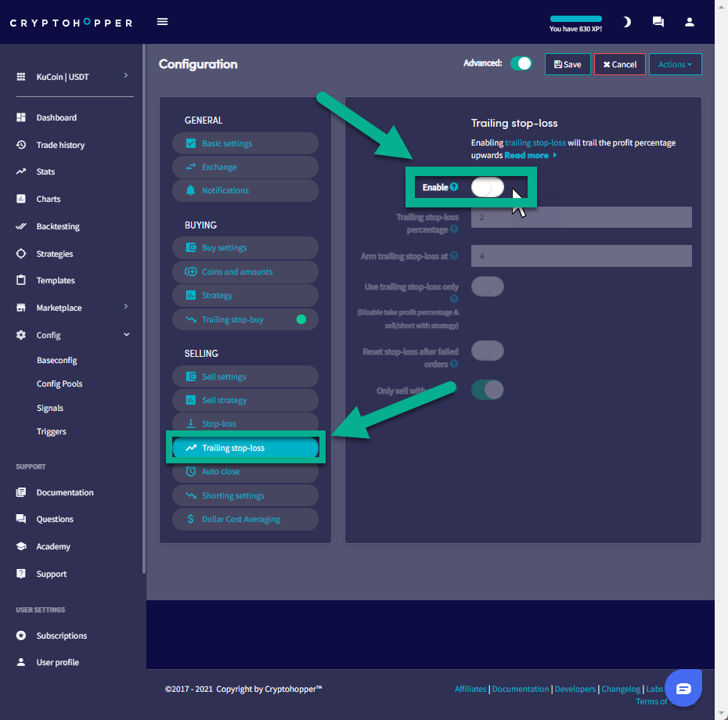Click the Arm trailing stop-loss at field
This screenshot has height=720, width=728.
point(581,256)
